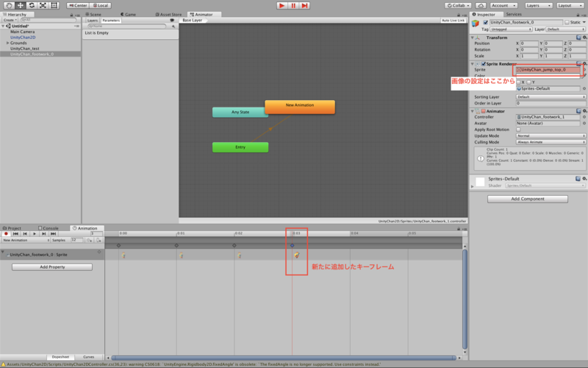This screenshot has width=588, height=368.
Task: Click the Step button in top toolbar
Action: tap(304, 6)
